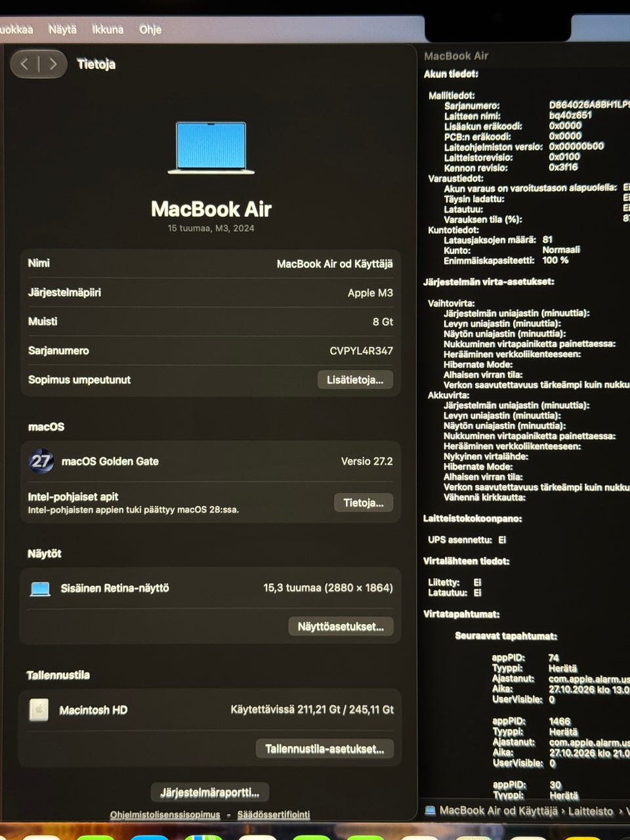Screen dimensions: 630x840
Task: Click the macOS 27 logo icon
Action: [41, 461]
